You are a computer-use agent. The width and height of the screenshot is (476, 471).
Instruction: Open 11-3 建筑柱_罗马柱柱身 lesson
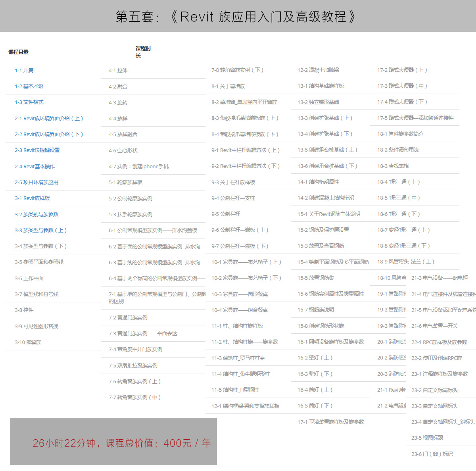tap(238, 358)
